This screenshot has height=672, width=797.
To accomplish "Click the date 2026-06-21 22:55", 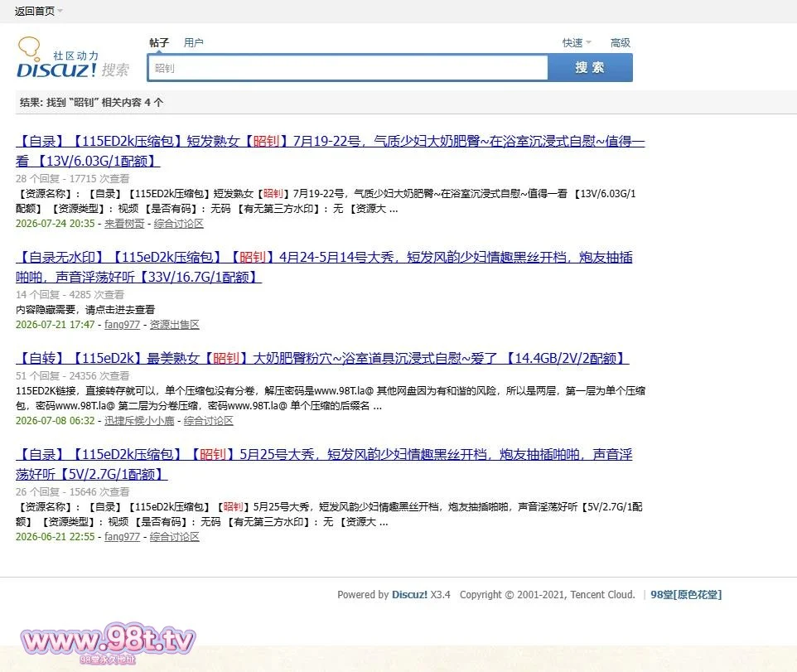I will pos(56,537).
